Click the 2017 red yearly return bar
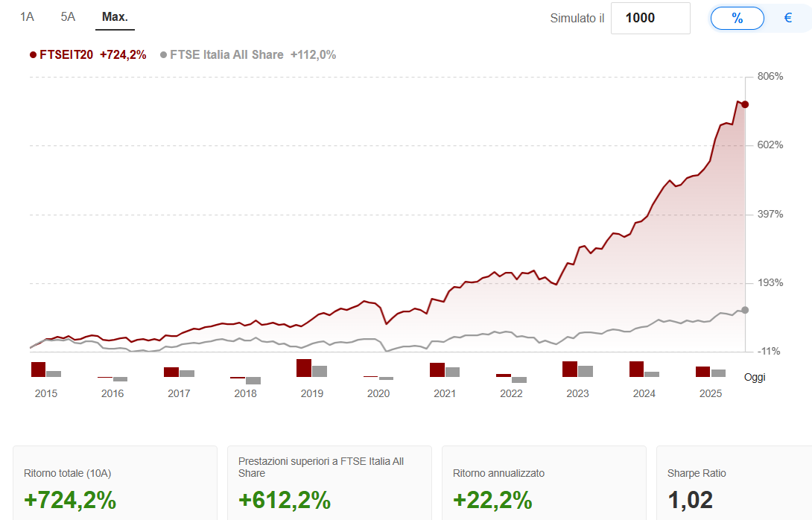The image size is (812, 520). point(171,372)
